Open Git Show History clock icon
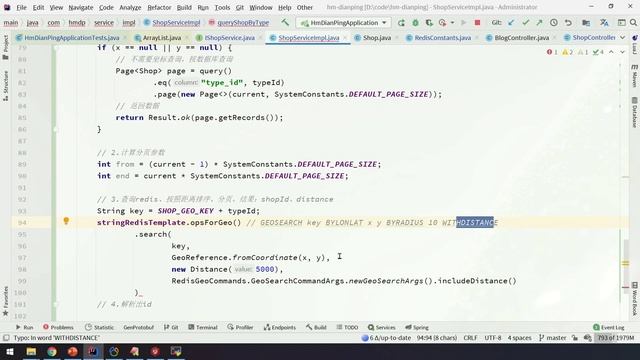 point(554,23)
